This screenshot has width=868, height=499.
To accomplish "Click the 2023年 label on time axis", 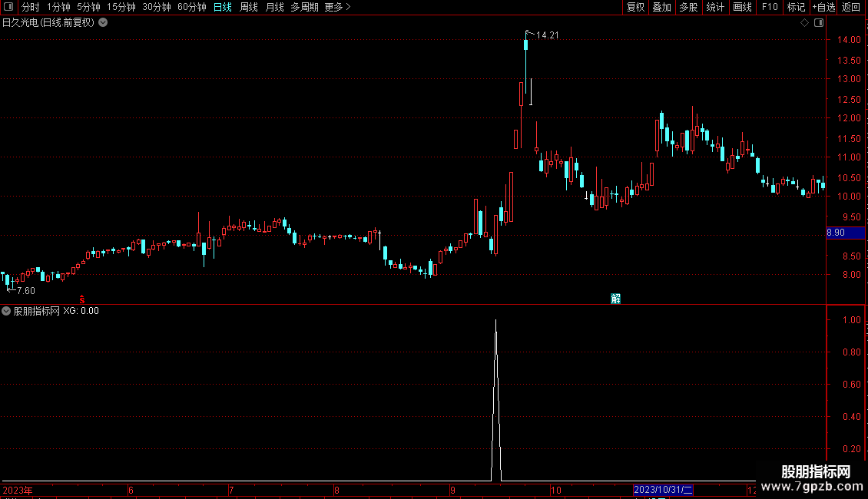I will coord(18,490).
